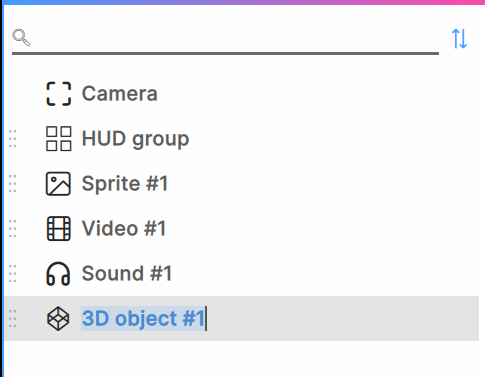The height and width of the screenshot is (377, 485).
Task: Click the Camera frame icon
Action: click(58, 94)
